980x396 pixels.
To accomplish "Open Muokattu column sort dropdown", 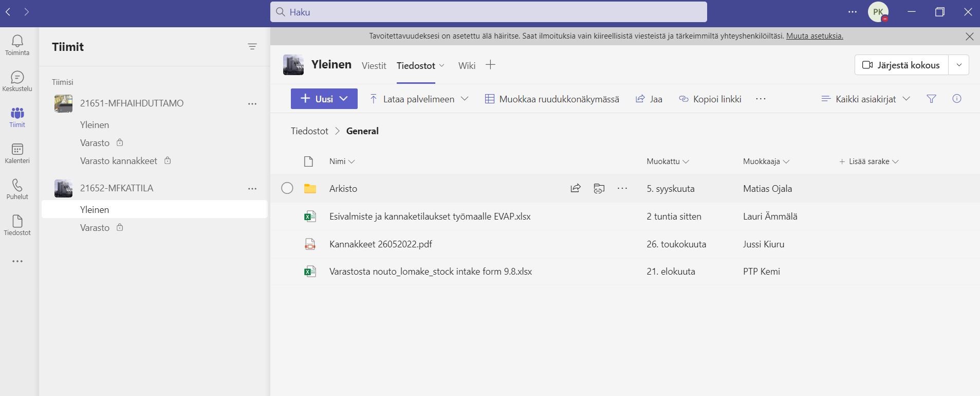I will 668,161.
